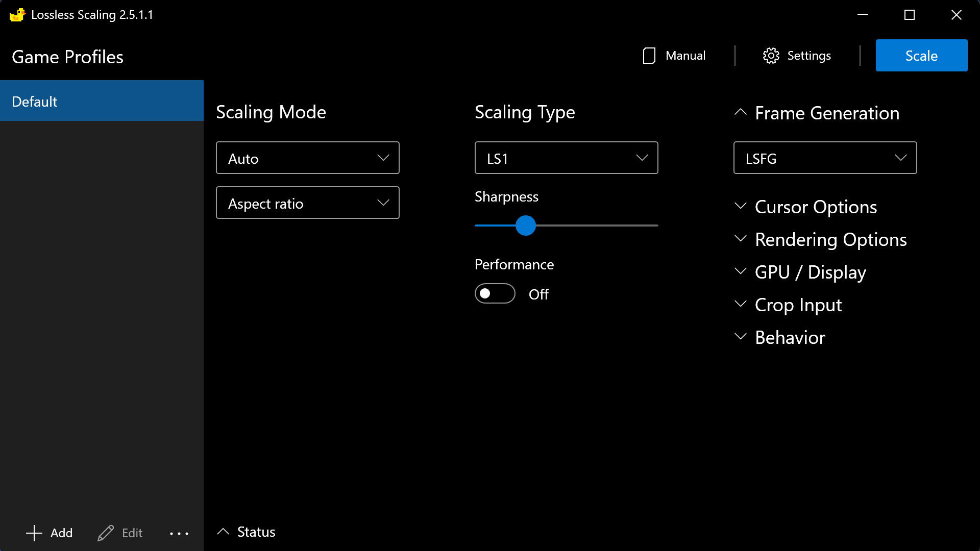Screen dimensions: 980x551
Task: Open the Manual view
Action: point(672,55)
